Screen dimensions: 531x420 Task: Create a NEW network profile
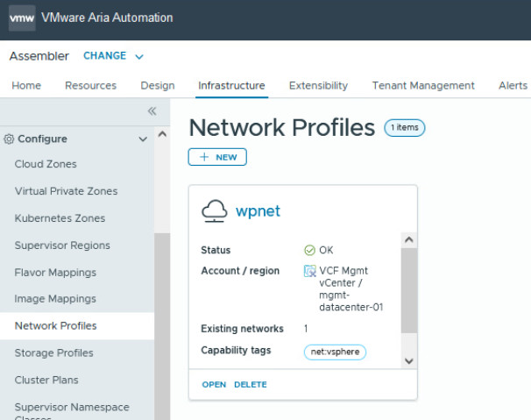point(217,157)
